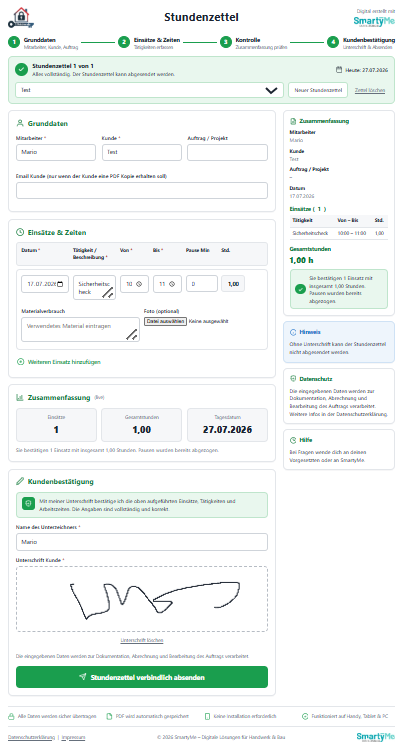This screenshot has height=750, width=402.
Task: Open the Impressum footer link
Action: click(x=74, y=737)
